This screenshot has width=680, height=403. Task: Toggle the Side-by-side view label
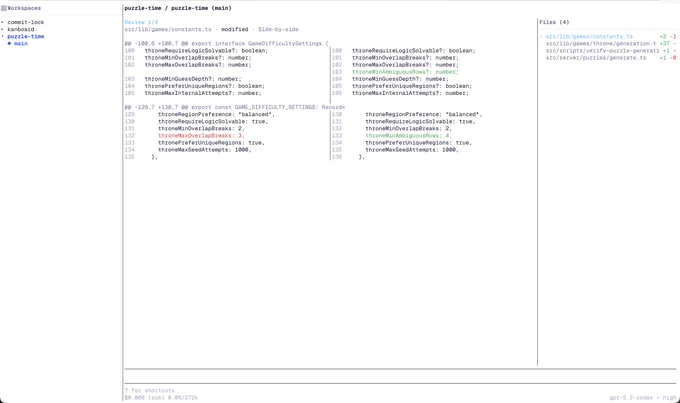point(278,29)
